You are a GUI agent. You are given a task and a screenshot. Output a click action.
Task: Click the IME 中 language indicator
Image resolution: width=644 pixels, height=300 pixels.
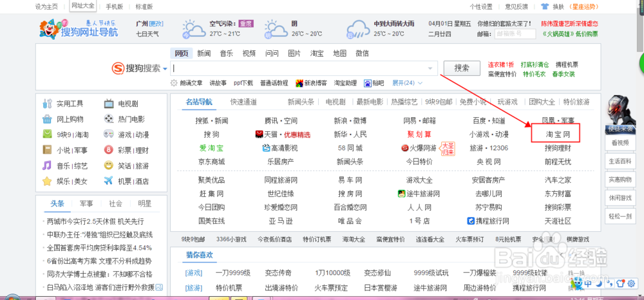(589, 283)
